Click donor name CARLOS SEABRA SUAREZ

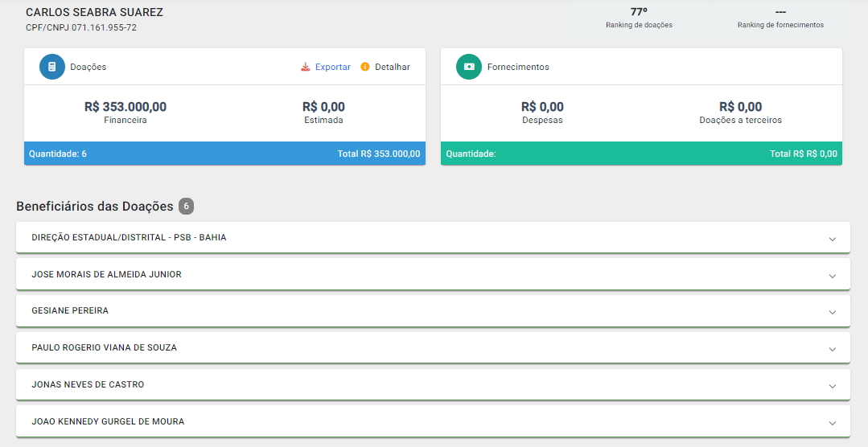point(95,12)
